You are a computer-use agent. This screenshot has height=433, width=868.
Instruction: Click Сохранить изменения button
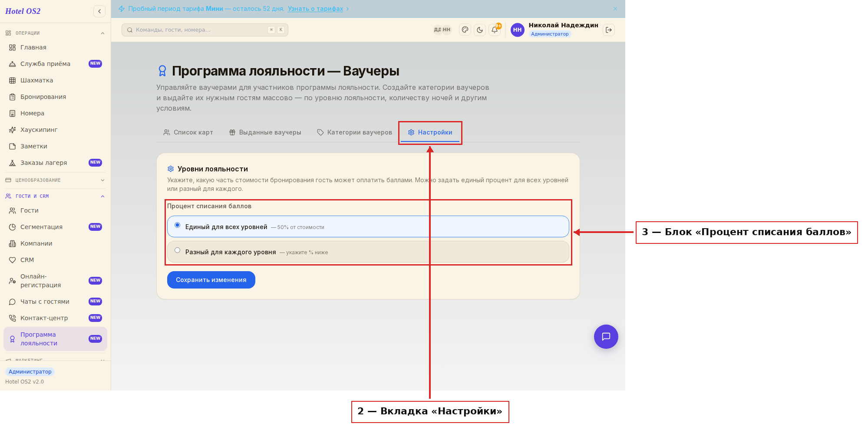point(211,280)
